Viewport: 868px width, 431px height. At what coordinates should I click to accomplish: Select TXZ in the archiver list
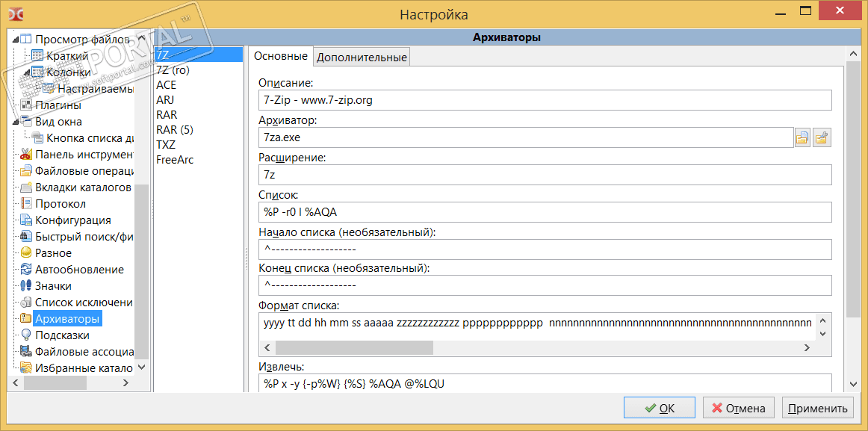pos(198,144)
